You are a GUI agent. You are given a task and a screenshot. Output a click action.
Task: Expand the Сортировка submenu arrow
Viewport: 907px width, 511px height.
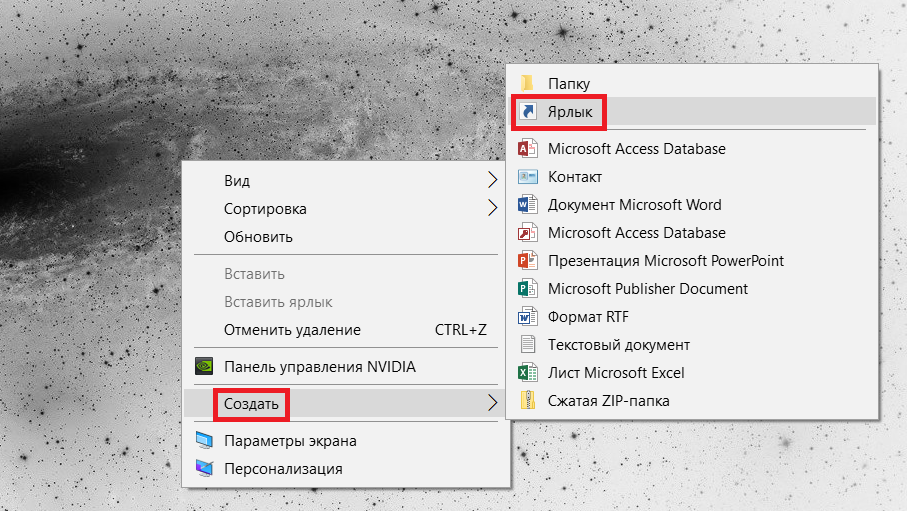click(492, 208)
